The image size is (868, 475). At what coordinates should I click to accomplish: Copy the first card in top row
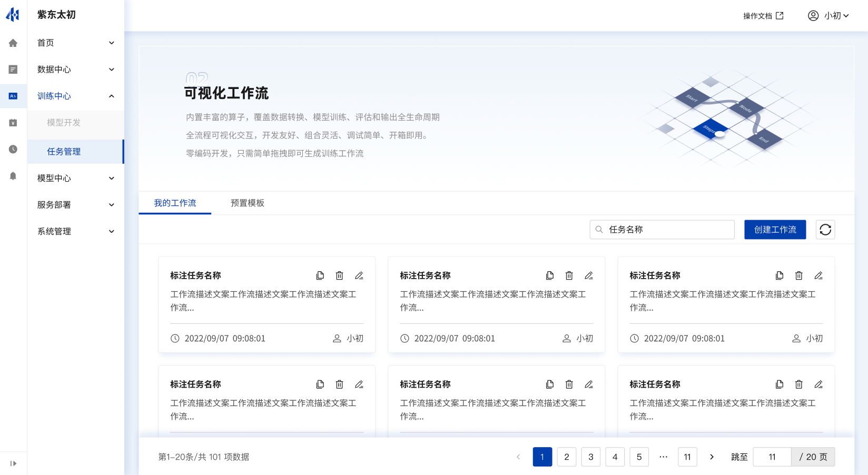point(320,275)
